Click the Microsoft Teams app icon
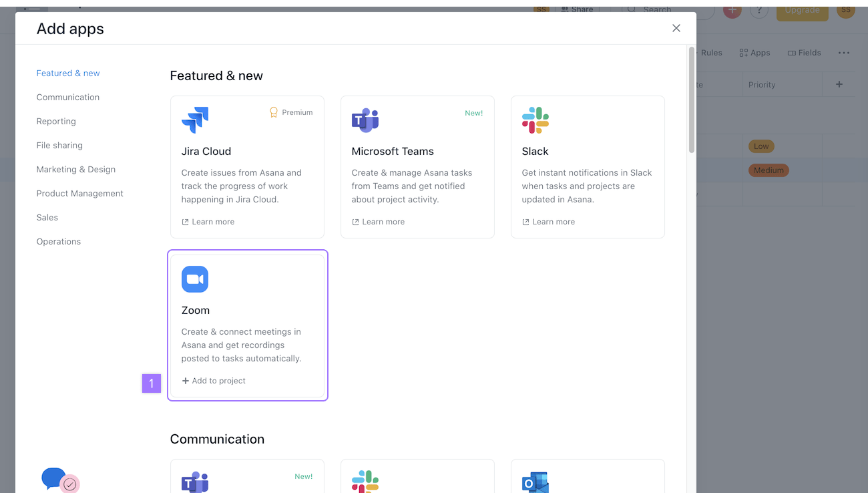868x493 pixels. click(365, 120)
